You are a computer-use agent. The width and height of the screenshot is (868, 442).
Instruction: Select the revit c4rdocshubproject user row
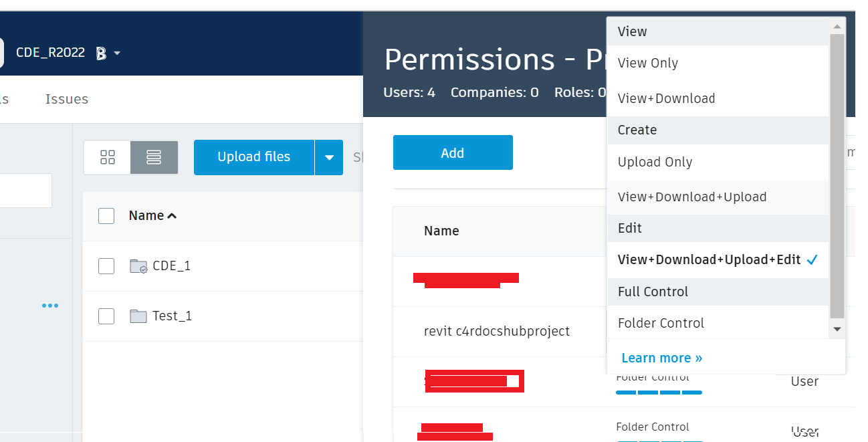(x=497, y=331)
